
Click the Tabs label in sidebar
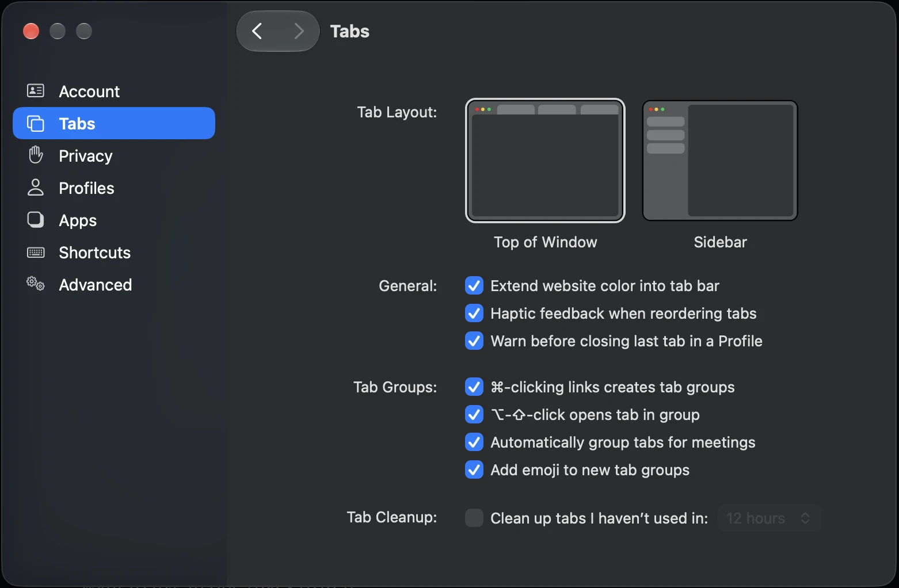(77, 124)
